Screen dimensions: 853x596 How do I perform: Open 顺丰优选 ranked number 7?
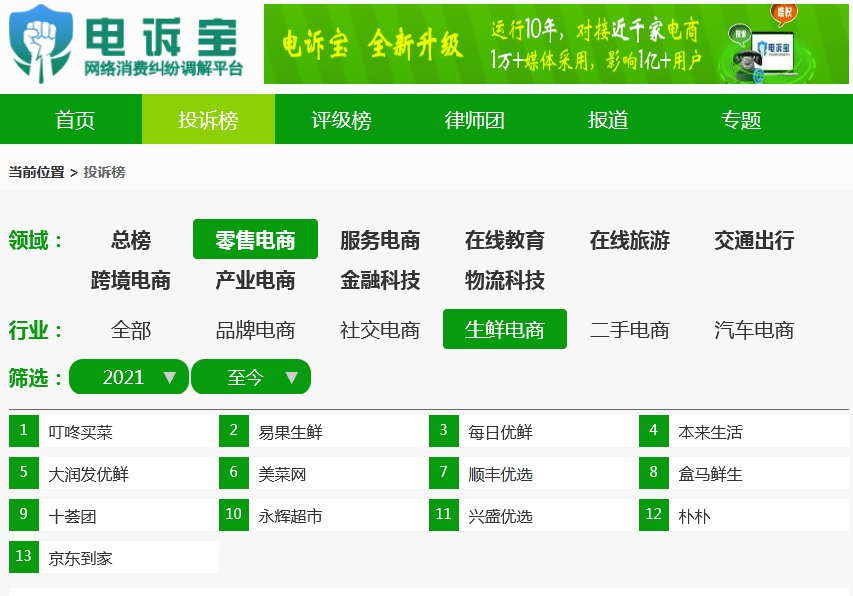pos(534,473)
